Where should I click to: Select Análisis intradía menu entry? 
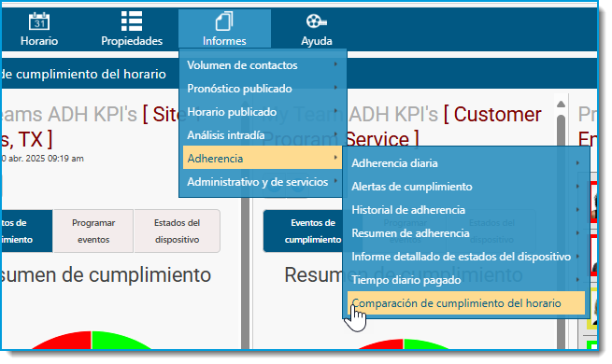click(x=263, y=135)
